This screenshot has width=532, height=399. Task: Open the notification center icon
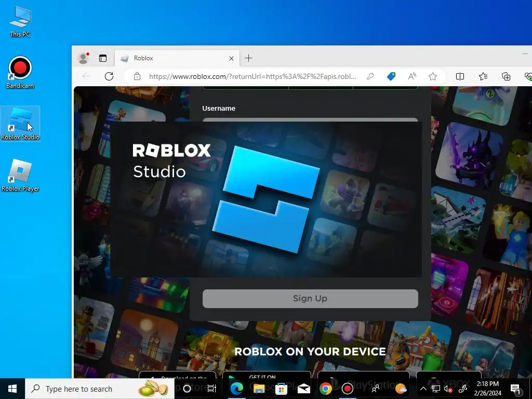pos(515,389)
